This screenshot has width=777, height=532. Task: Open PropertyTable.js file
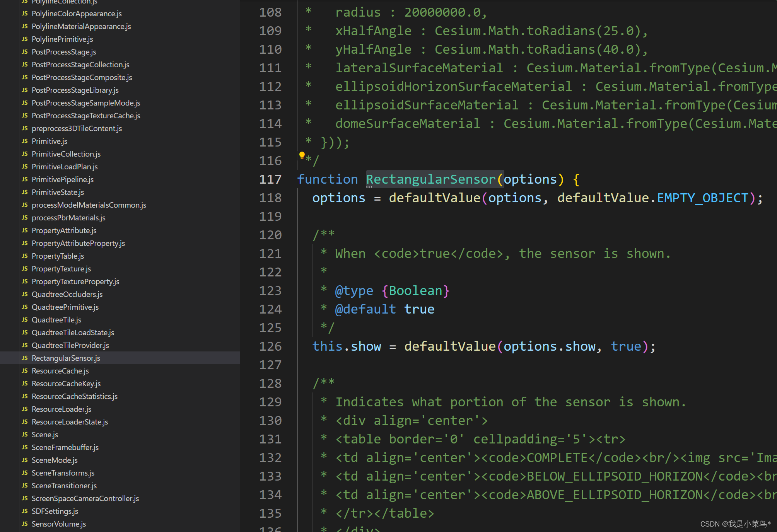click(x=58, y=256)
